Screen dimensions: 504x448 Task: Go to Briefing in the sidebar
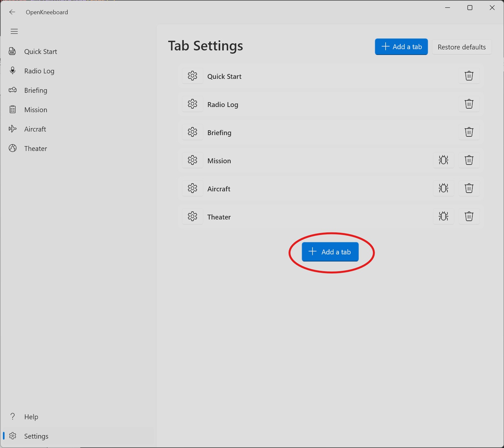[78, 91]
